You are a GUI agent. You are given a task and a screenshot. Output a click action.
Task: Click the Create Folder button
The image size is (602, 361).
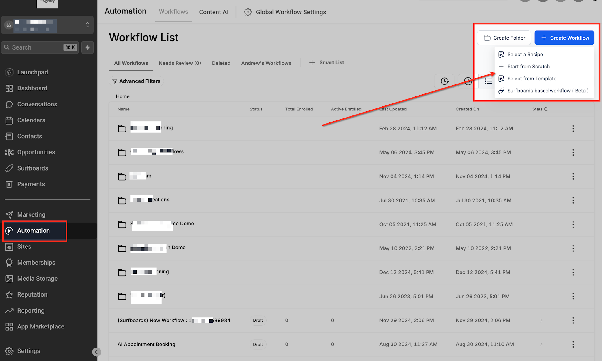pos(504,38)
